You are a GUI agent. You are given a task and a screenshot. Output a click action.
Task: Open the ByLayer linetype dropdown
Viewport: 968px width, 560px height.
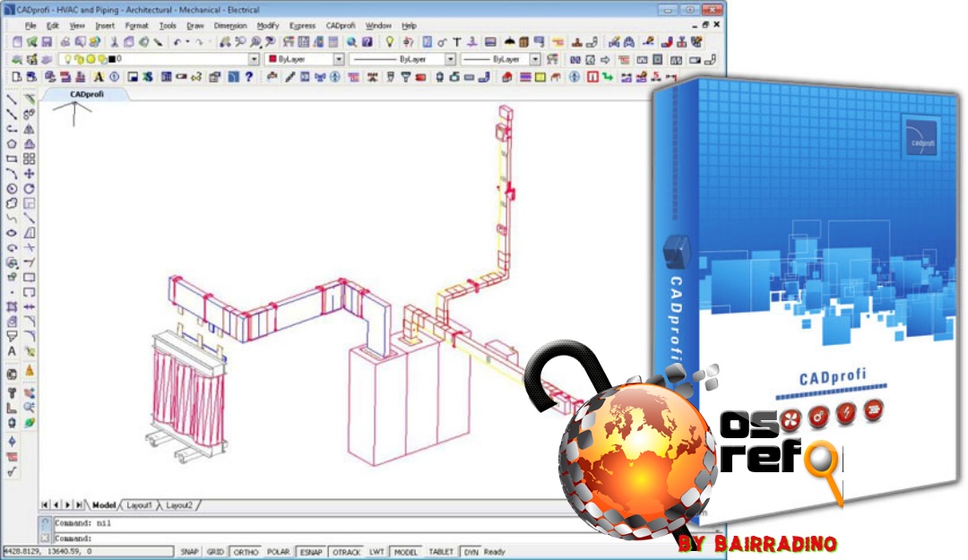click(x=451, y=59)
